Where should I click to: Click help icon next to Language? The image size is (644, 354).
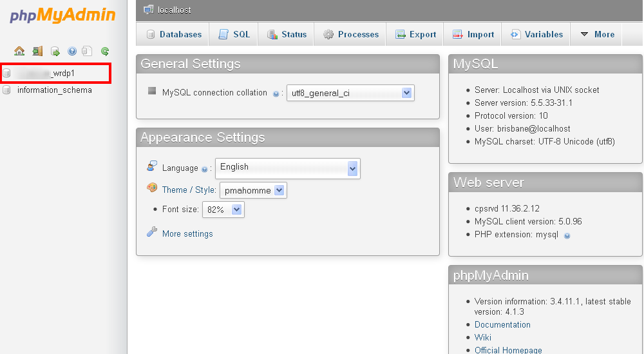click(205, 170)
